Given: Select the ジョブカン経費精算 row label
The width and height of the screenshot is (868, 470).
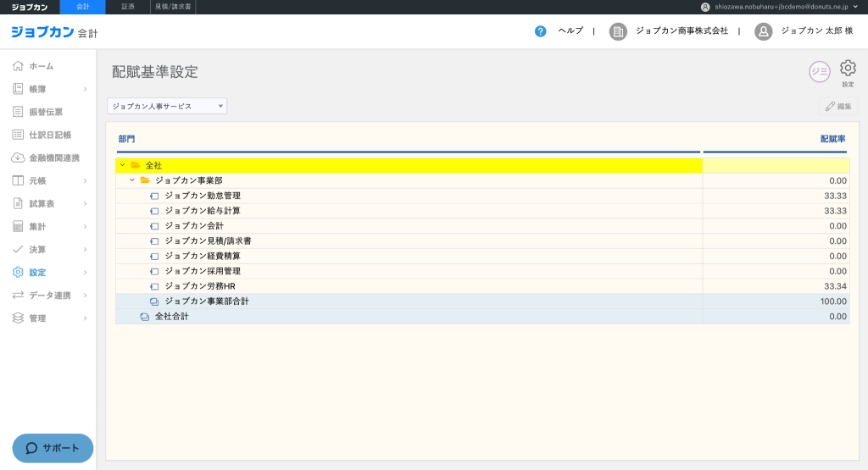Looking at the screenshot, I should point(203,256).
